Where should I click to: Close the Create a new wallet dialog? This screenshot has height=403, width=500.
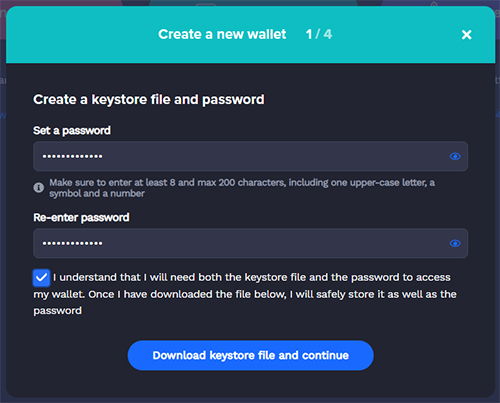pos(467,34)
